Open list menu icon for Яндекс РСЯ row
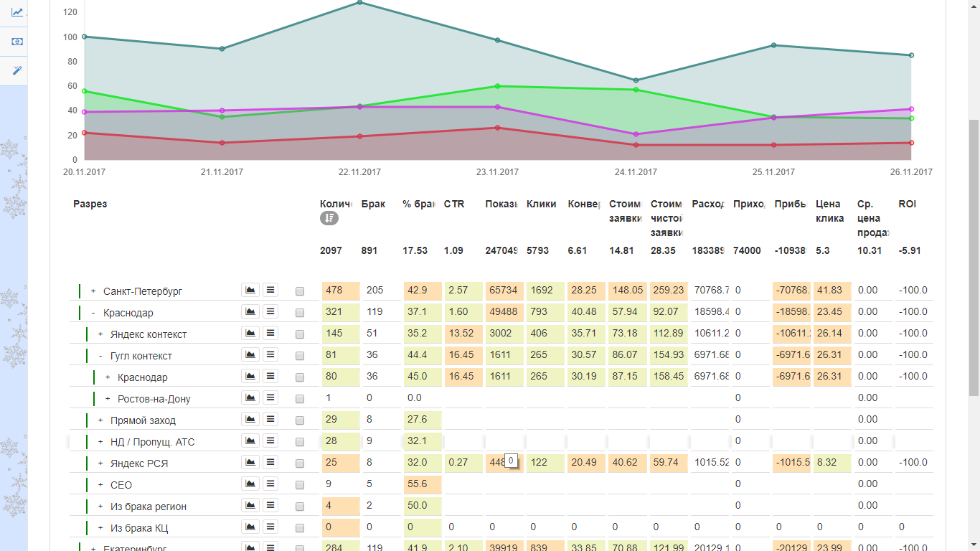Screen dimensions: 980x551 pyautogui.click(x=270, y=462)
